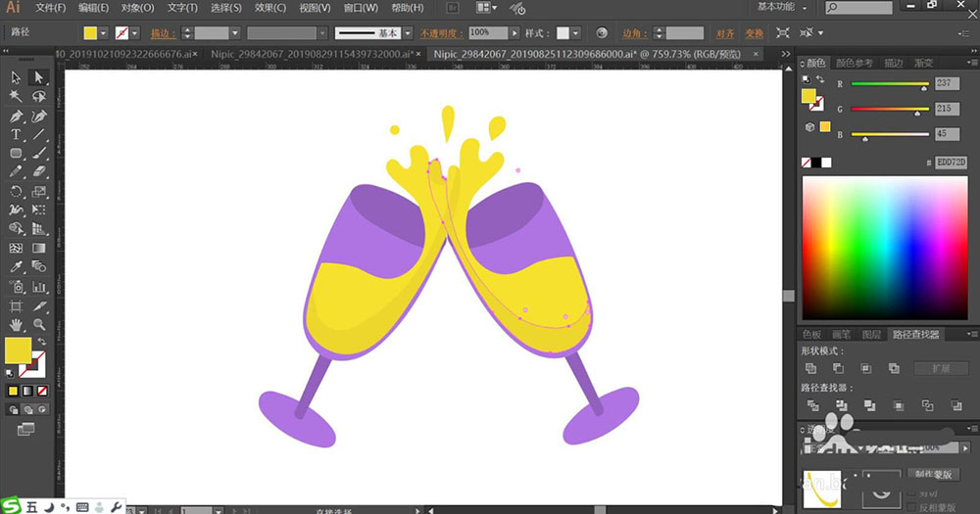
Task: Activate the Direct Selection tool
Action: point(39,77)
